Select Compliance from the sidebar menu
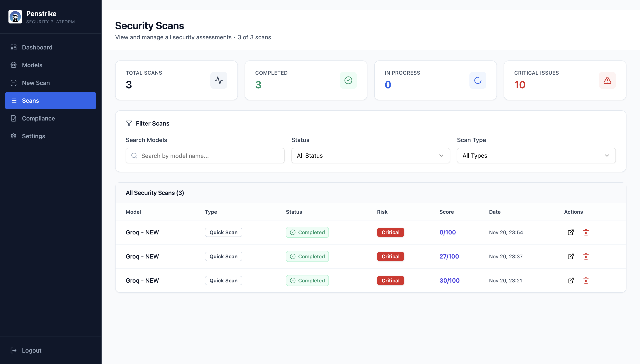The image size is (640, 364). tap(39, 118)
